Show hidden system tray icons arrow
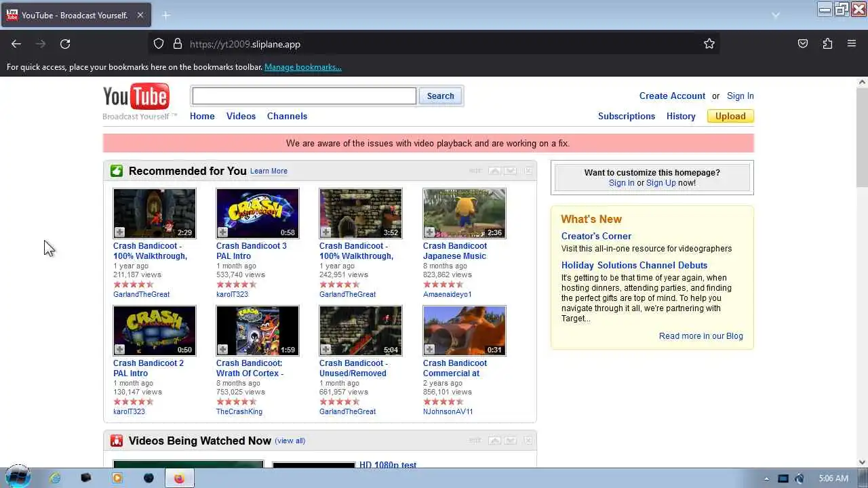This screenshot has height=488, width=868. pyautogui.click(x=766, y=479)
